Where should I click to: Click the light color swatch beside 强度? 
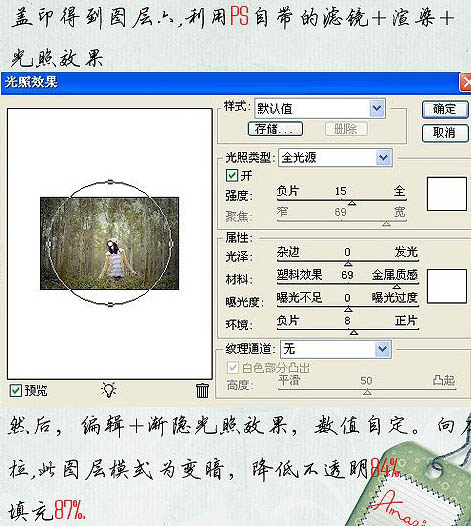pos(447,194)
